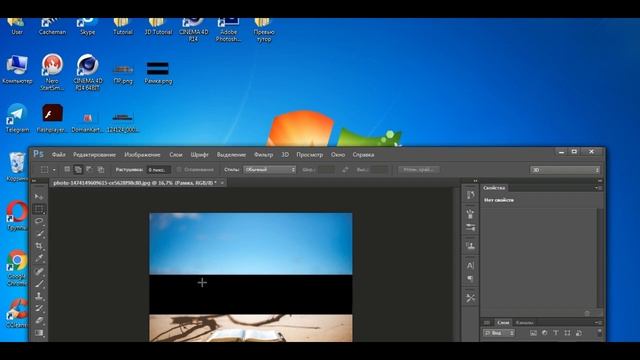
Task: Click the swap width and height icon
Action: pyautogui.click(x=345, y=169)
